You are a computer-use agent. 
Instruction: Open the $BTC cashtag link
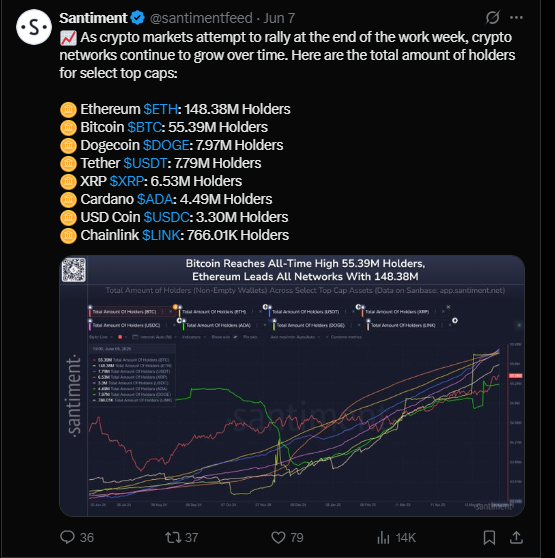pyautogui.click(x=145, y=127)
